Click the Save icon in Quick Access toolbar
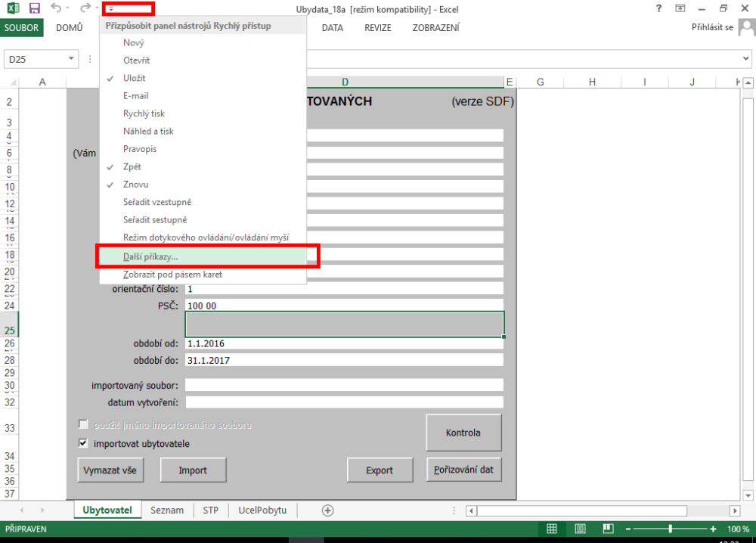The width and height of the screenshot is (756, 543). pyautogui.click(x=35, y=8)
